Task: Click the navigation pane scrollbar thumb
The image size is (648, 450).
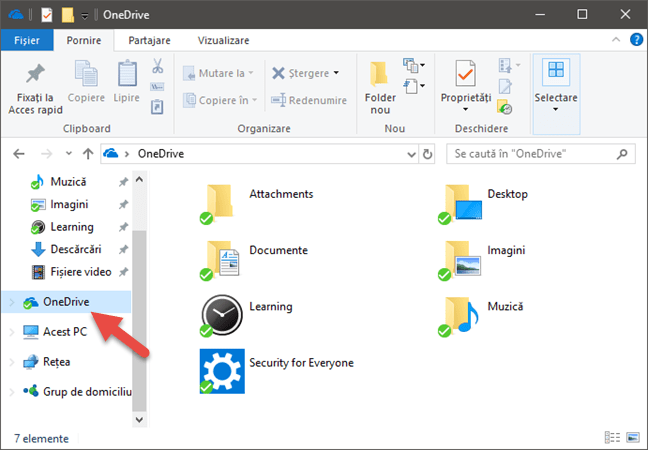Action: [139, 320]
